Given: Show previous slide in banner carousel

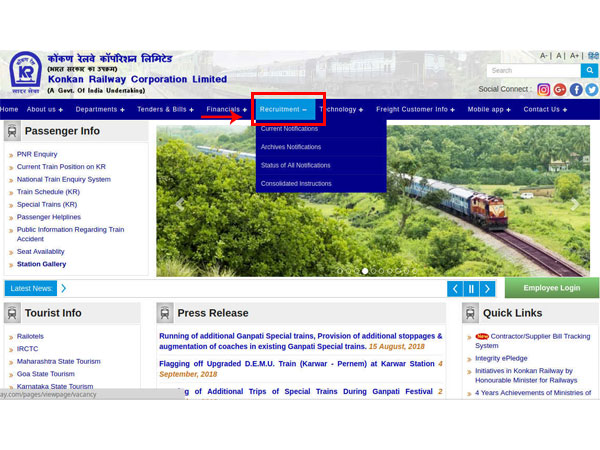Looking at the screenshot, I should [180, 204].
